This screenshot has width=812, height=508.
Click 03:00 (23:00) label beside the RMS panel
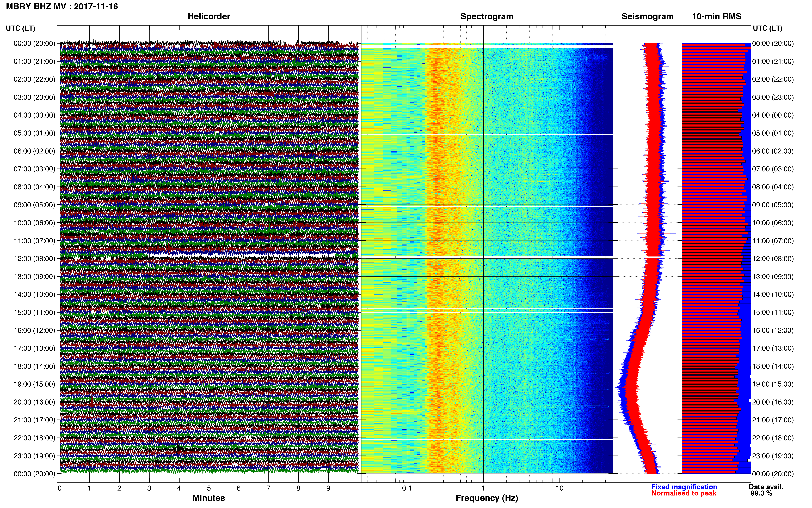(773, 97)
